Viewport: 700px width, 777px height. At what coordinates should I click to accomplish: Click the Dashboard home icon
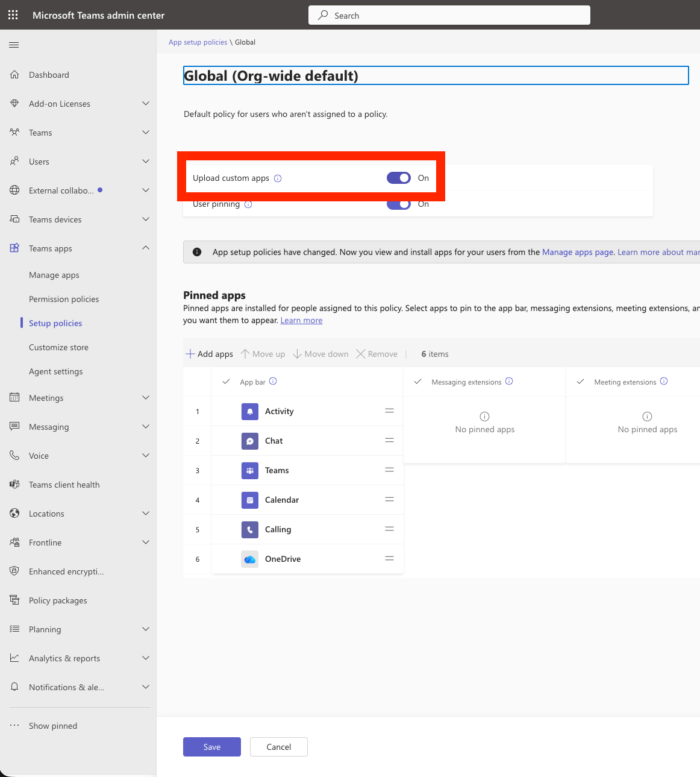14,75
